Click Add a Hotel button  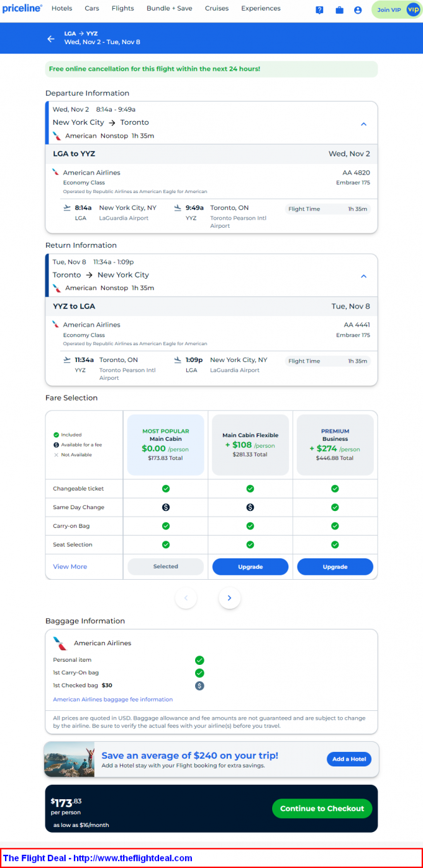349,759
